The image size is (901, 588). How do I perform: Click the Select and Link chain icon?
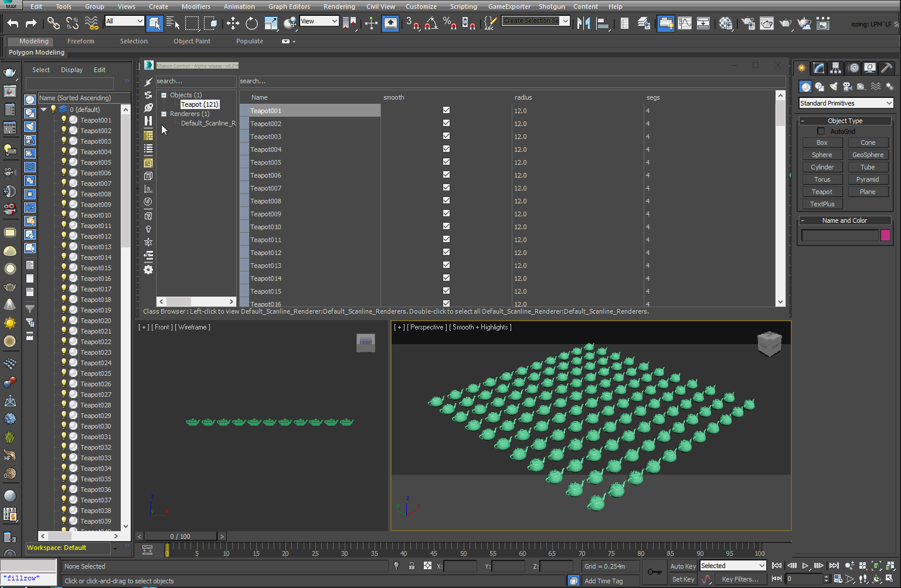tap(53, 23)
